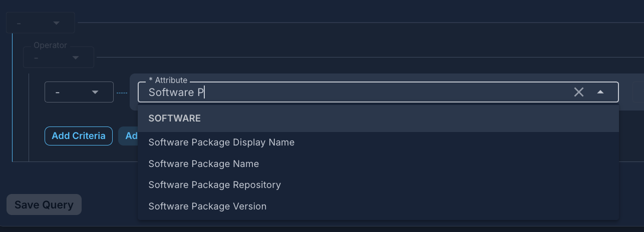
Task: Open the dropdown labeled Operator
Action: tap(58, 57)
